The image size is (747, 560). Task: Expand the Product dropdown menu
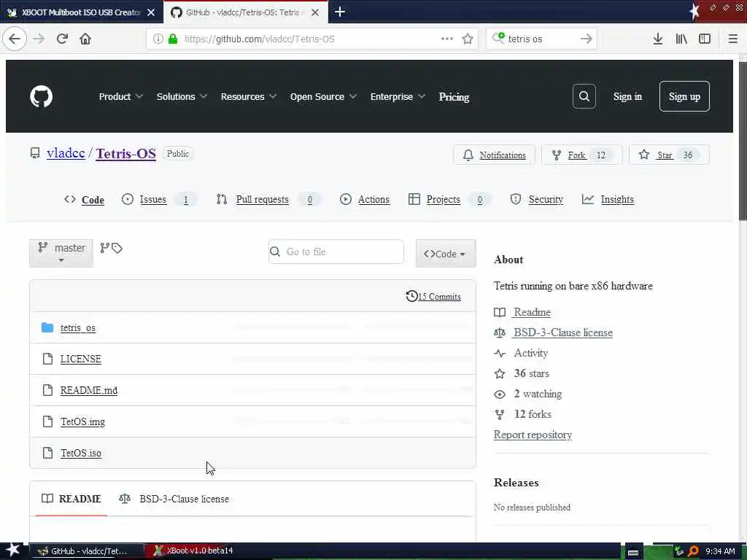click(121, 97)
